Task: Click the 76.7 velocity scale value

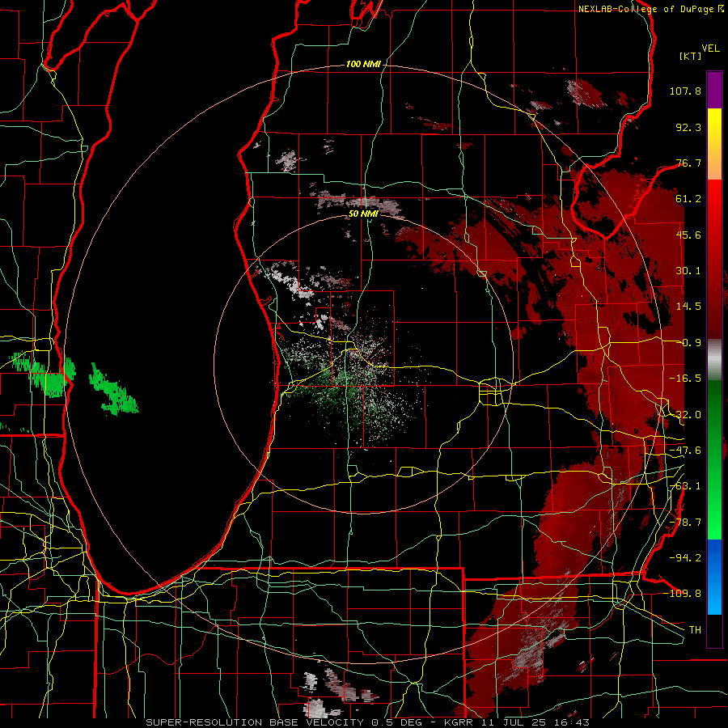Action: [688, 163]
